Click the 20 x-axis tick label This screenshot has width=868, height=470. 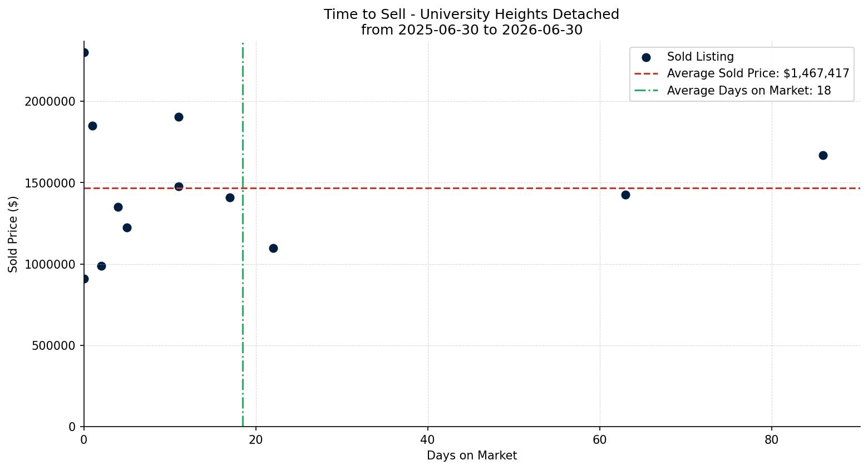point(256,439)
